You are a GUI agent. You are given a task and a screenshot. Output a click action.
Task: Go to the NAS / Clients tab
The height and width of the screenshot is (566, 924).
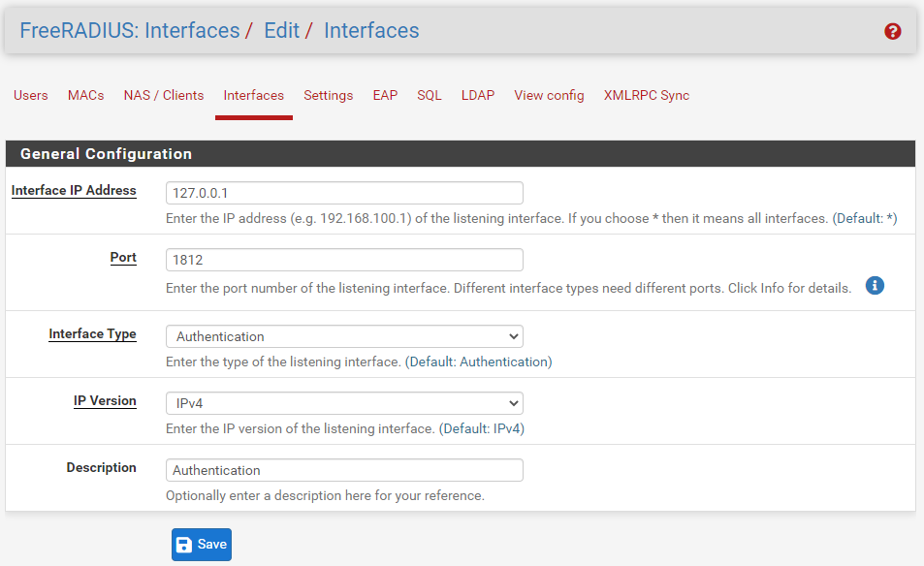click(164, 95)
